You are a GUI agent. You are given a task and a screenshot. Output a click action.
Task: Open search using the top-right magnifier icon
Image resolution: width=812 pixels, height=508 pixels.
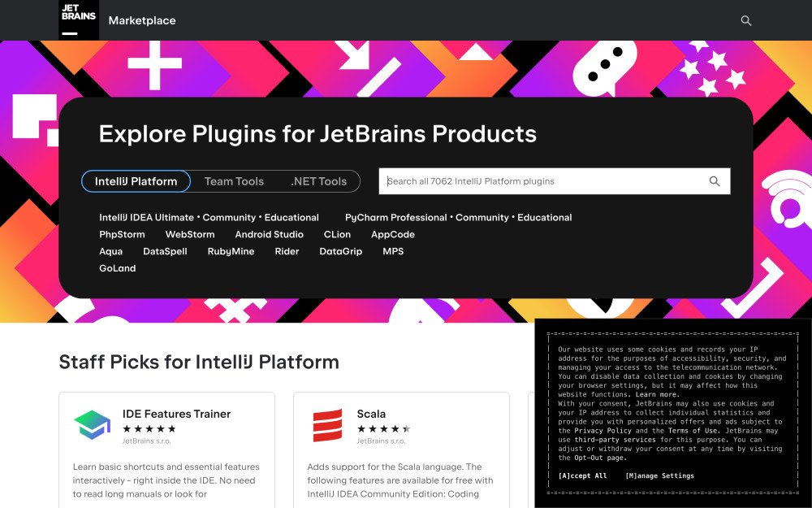click(x=745, y=20)
